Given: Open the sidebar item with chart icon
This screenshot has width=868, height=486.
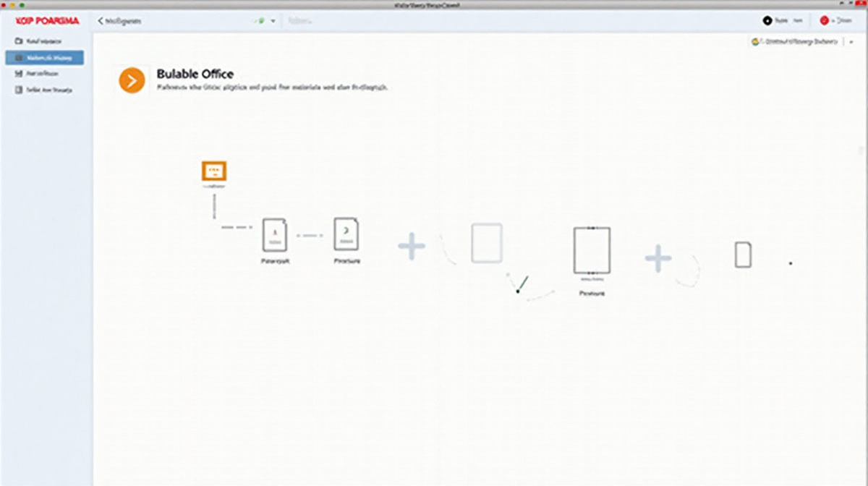Looking at the screenshot, I should tap(43, 74).
